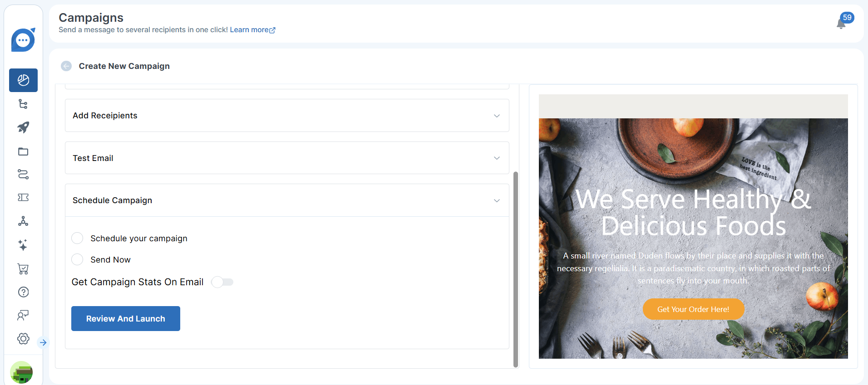Collapse the Schedule Campaign section

(x=287, y=200)
